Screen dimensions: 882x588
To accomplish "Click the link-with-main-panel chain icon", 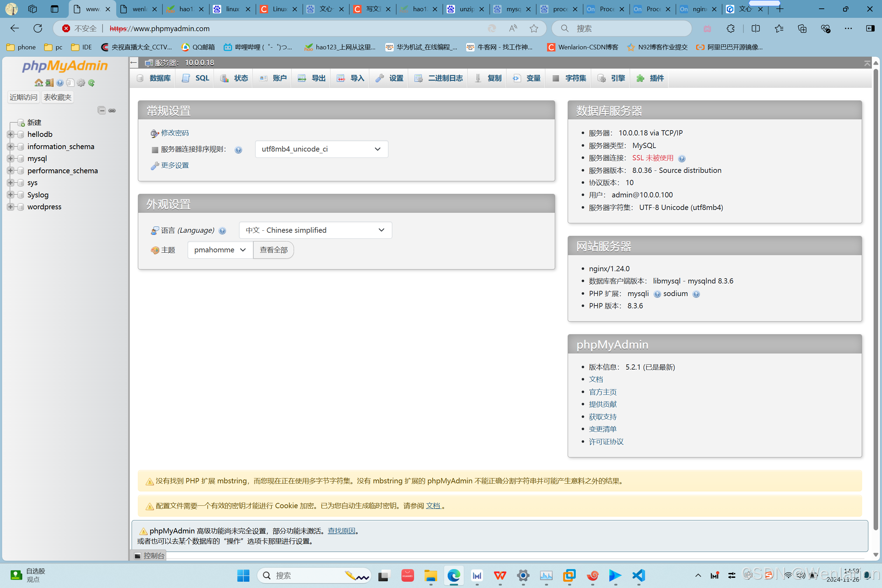I will (112, 110).
